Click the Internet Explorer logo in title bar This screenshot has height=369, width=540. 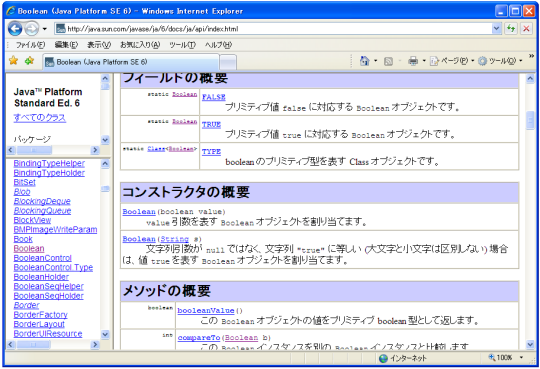(x=11, y=11)
